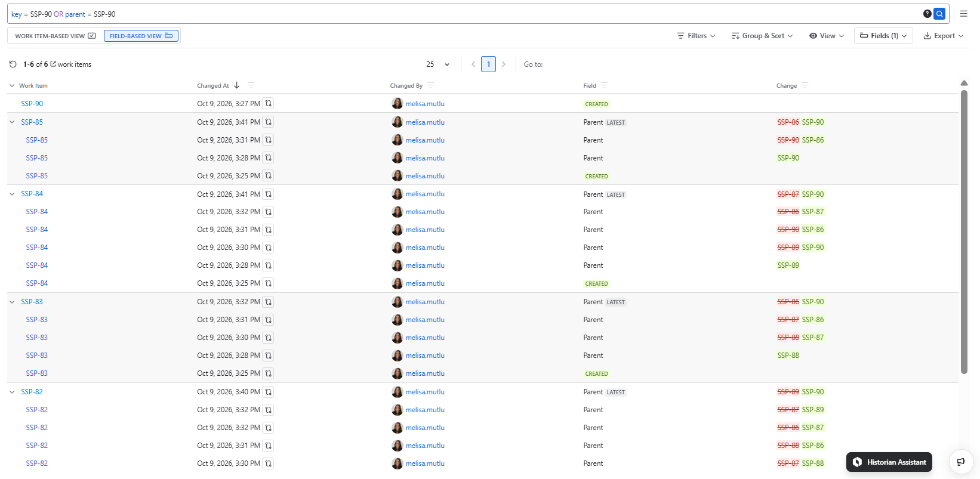Collapse the SSP-82 group
The height and width of the screenshot is (479, 980).
pyautogui.click(x=12, y=392)
